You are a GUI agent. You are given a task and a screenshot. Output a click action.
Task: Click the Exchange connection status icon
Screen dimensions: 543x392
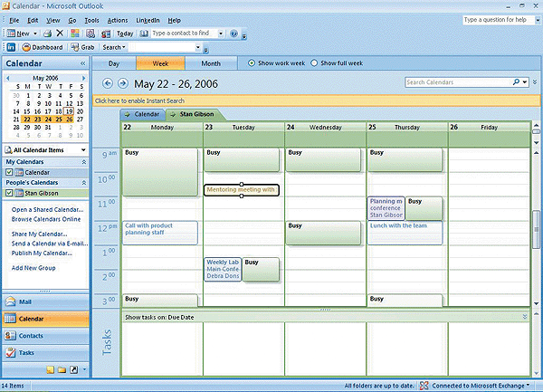pyautogui.click(x=424, y=386)
